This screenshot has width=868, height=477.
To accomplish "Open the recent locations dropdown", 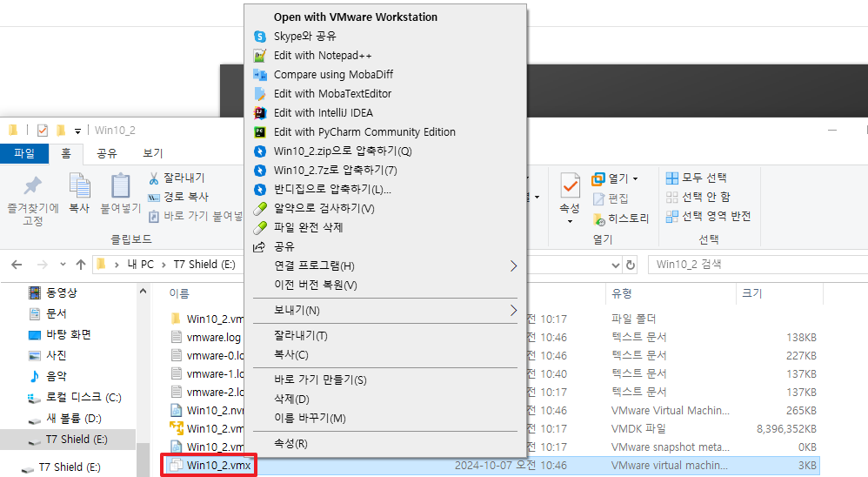I will 63,265.
